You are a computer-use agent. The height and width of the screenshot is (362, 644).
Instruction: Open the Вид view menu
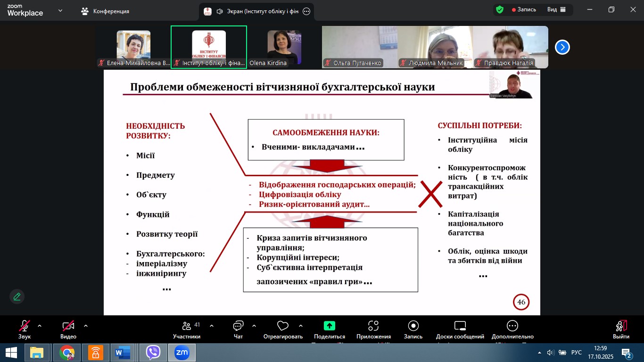pos(555,9)
